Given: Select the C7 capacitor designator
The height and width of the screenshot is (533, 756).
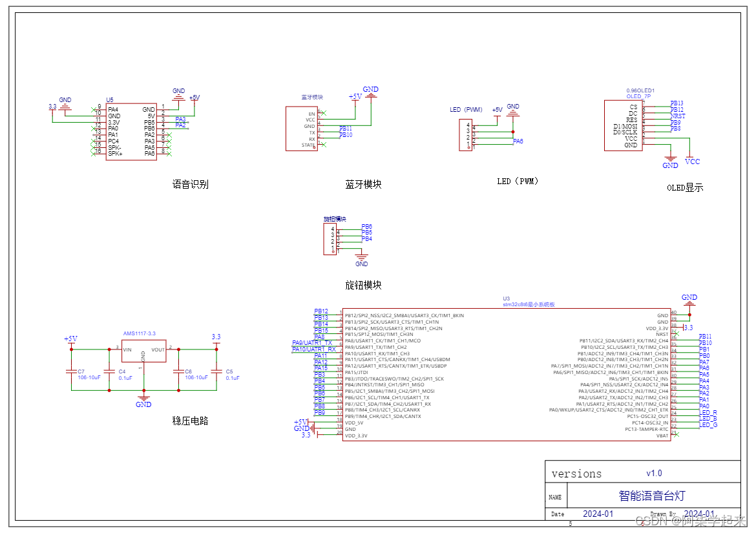Looking at the screenshot, I should pos(81,371).
